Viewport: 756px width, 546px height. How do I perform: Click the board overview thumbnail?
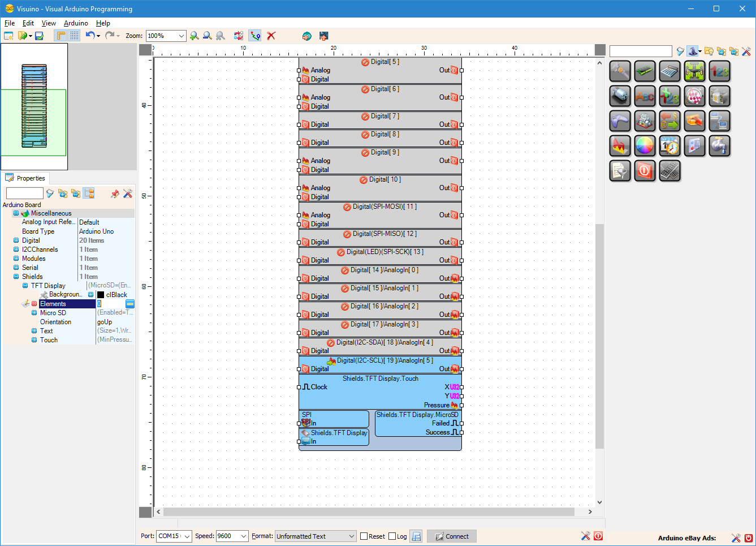click(34, 105)
